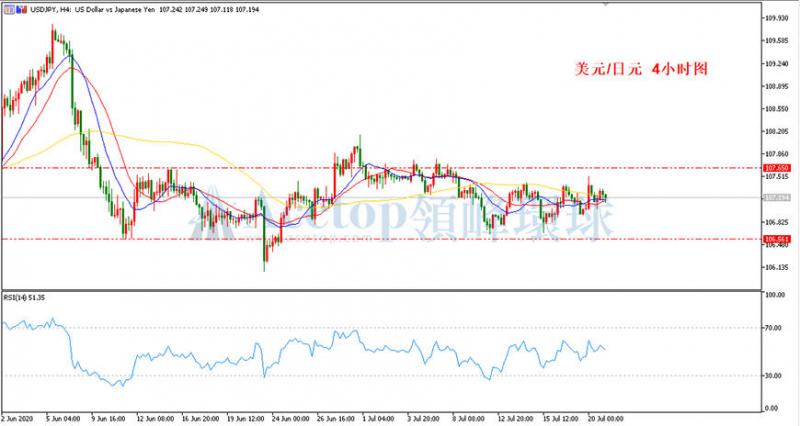The image size is (800, 426).
Task: Click the blue-red trade icon before USDJPY
Action: tap(21, 9)
